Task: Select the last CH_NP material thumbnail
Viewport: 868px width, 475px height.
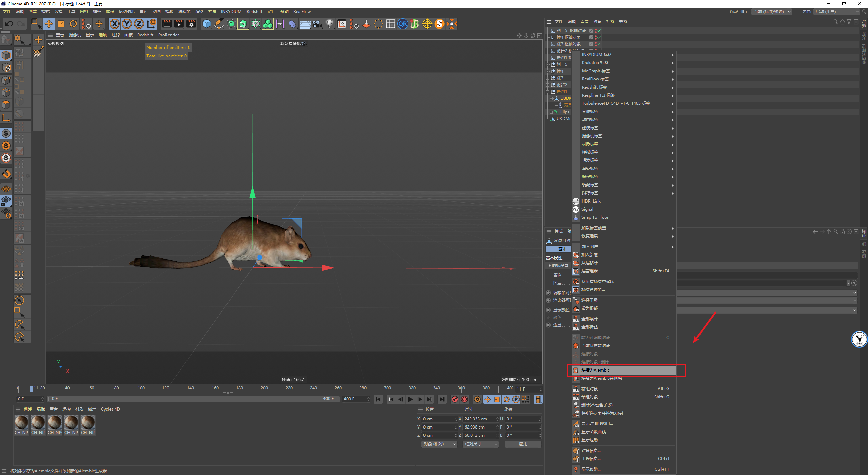Action: click(x=88, y=423)
